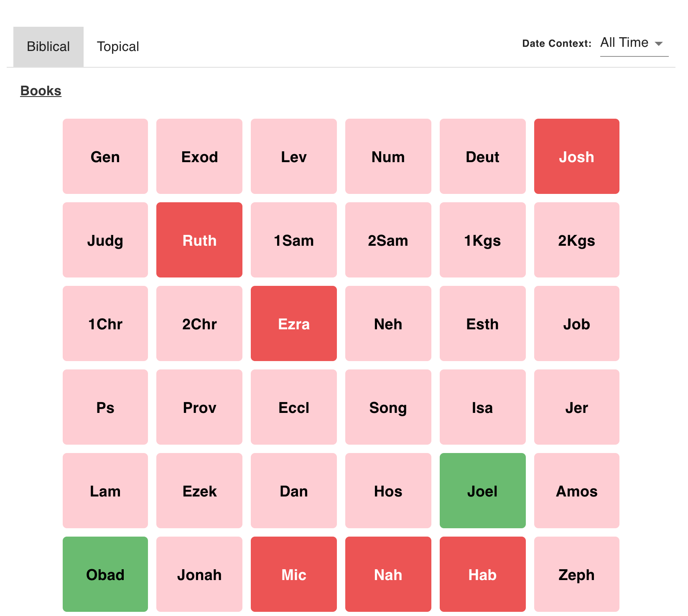688x616 pixels.
Task: Open the Mic book tile
Action: 294,574
